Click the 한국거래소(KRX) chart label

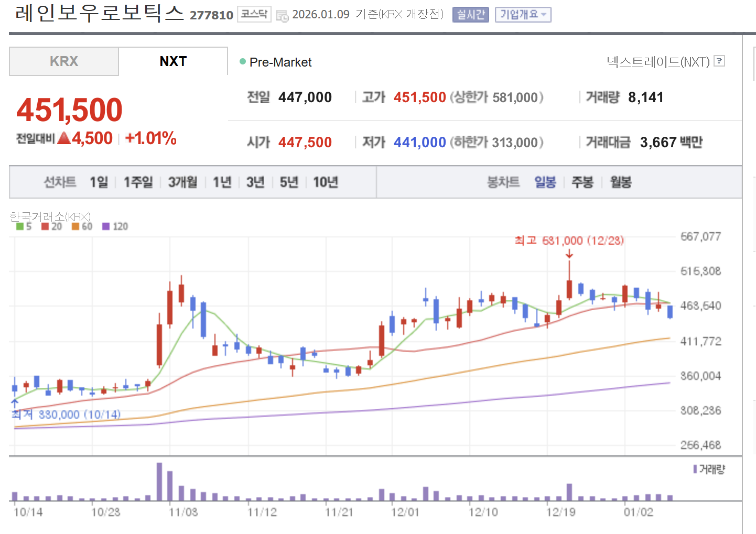click(x=50, y=216)
